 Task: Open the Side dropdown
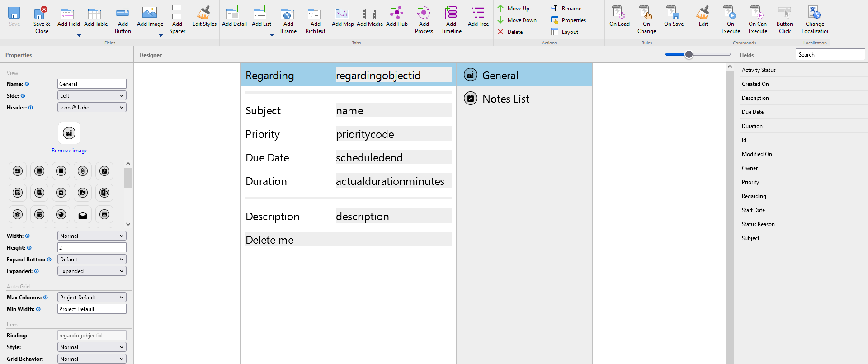click(92, 96)
